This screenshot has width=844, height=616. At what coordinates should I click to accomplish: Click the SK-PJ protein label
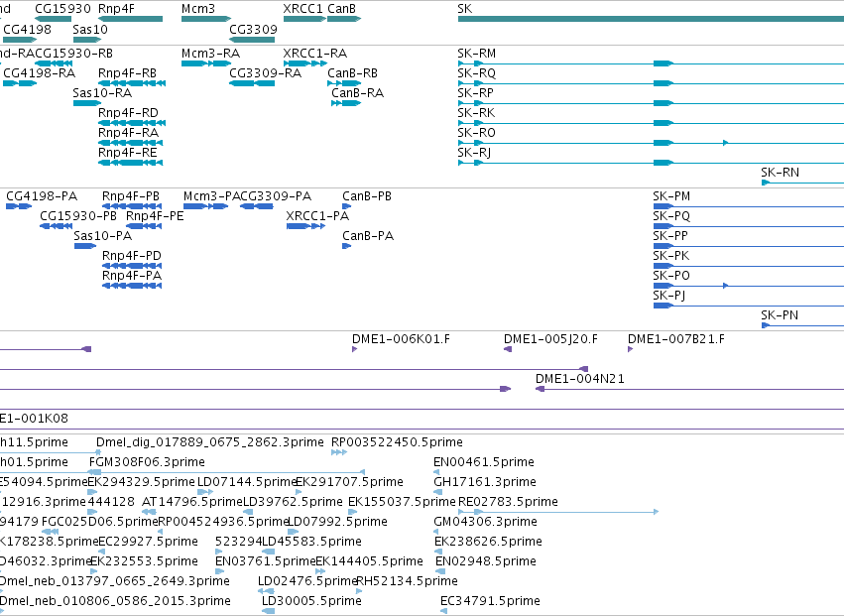tap(669, 297)
